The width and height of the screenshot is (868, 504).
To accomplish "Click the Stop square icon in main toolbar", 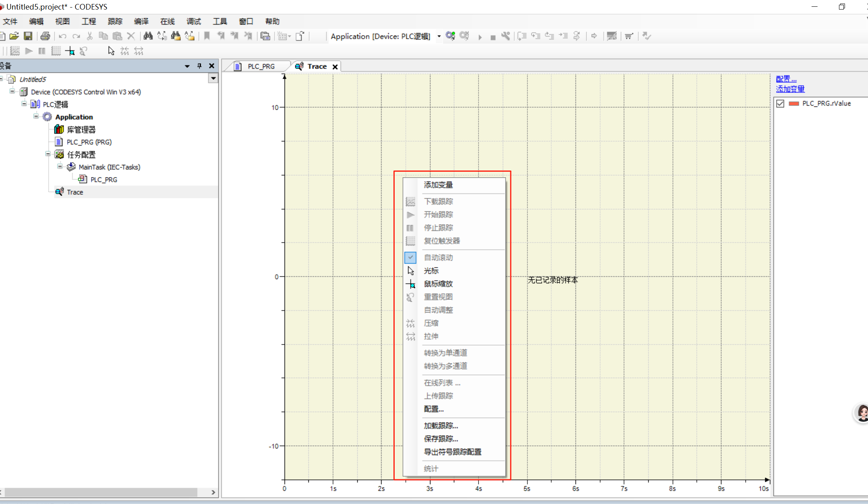I will [x=493, y=37].
